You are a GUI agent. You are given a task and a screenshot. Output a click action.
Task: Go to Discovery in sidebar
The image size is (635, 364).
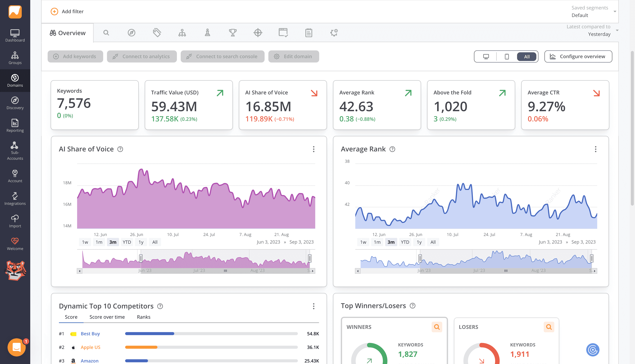(x=15, y=103)
